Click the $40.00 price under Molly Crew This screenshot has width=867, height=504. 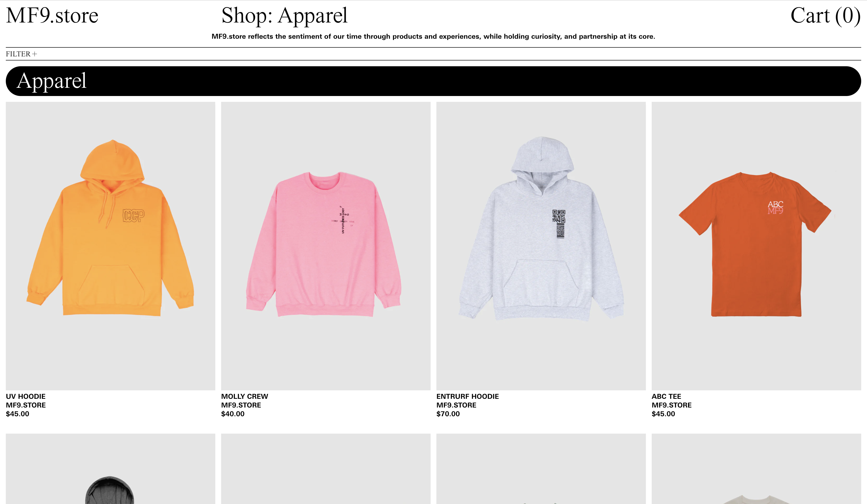coord(233,414)
